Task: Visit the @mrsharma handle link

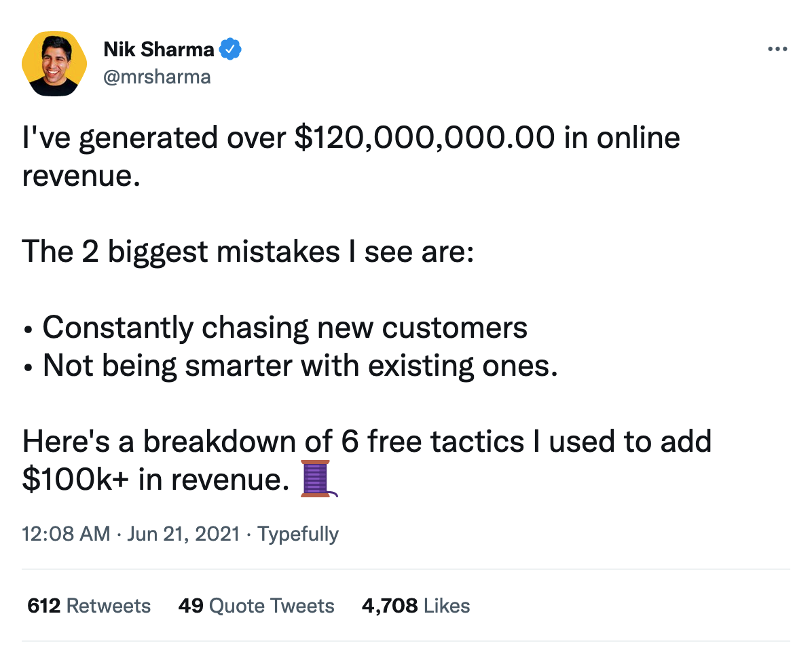Action: pos(157,77)
